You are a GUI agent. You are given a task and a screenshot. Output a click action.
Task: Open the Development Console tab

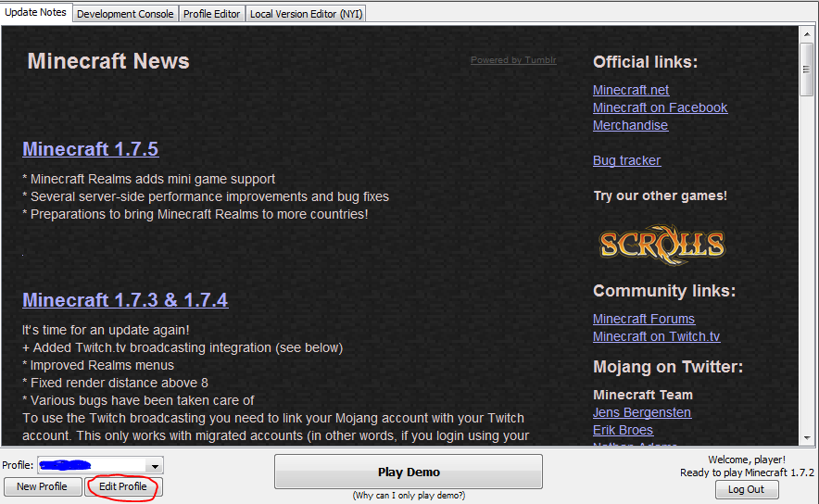pyautogui.click(x=125, y=14)
